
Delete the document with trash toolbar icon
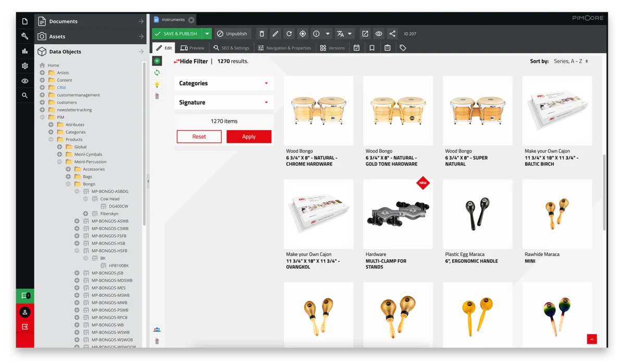tap(261, 34)
